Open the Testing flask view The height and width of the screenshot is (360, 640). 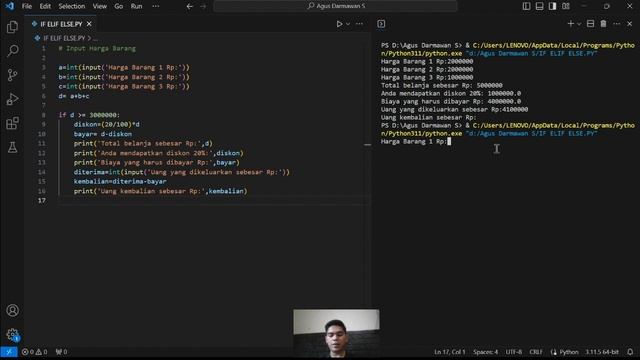(x=12, y=147)
